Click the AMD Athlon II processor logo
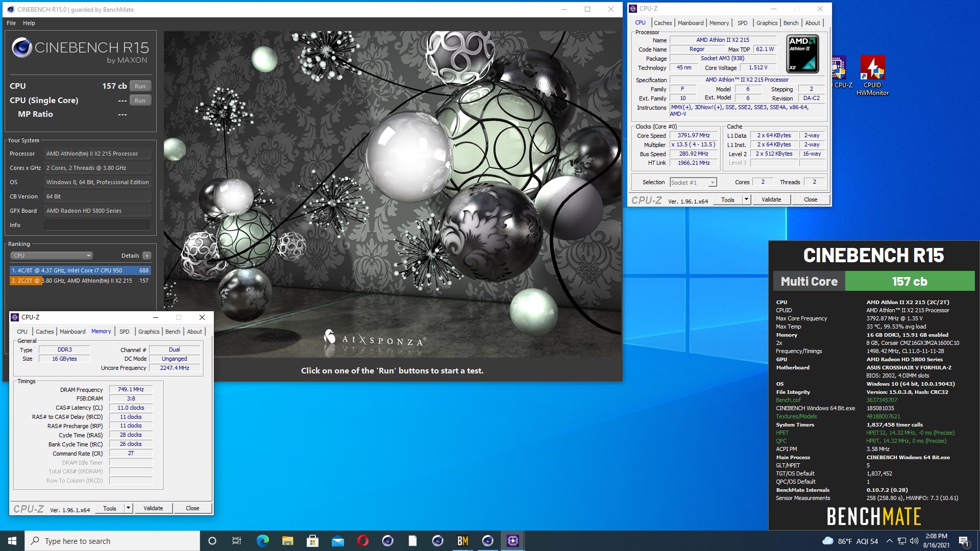Image resolution: width=980 pixels, height=551 pixels. tap(802, 54)
